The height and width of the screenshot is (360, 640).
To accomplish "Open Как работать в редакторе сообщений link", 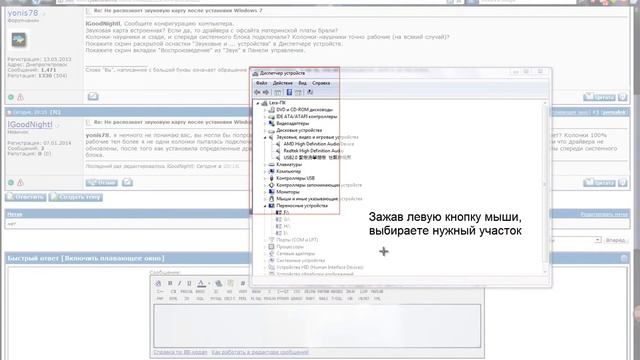I will [260, 352].
